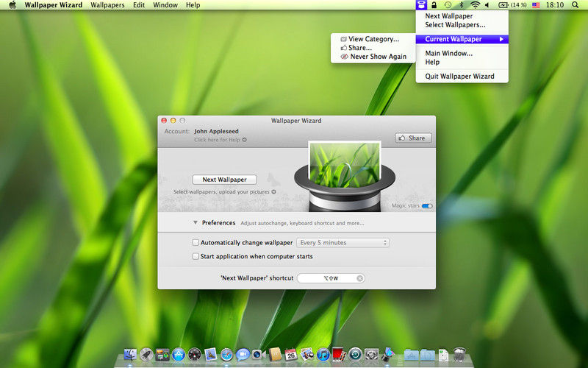
Task: Open System Preferences gear in the Dock
Action: coord(371,354)
